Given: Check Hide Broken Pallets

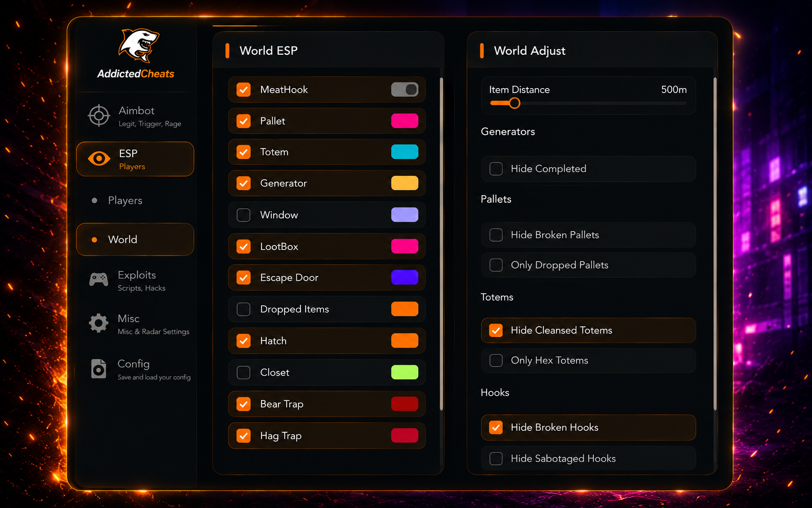Looking at the screenshot, I should (496, 235).
